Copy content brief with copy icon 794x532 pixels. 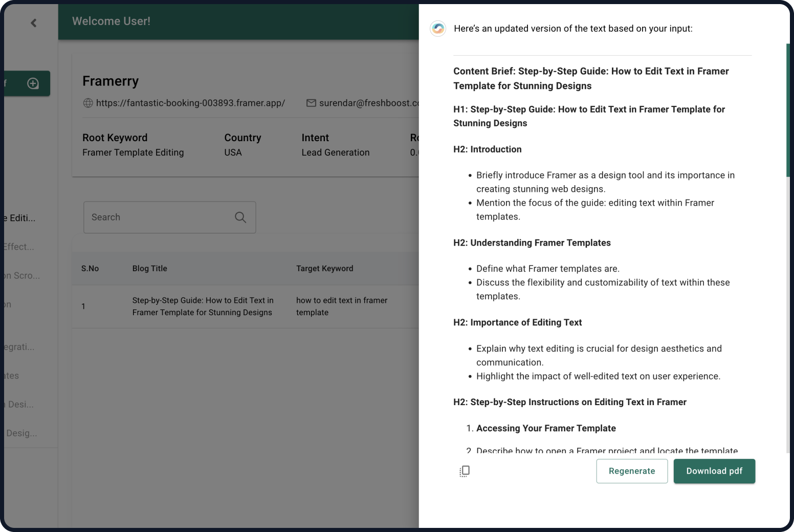465,471
